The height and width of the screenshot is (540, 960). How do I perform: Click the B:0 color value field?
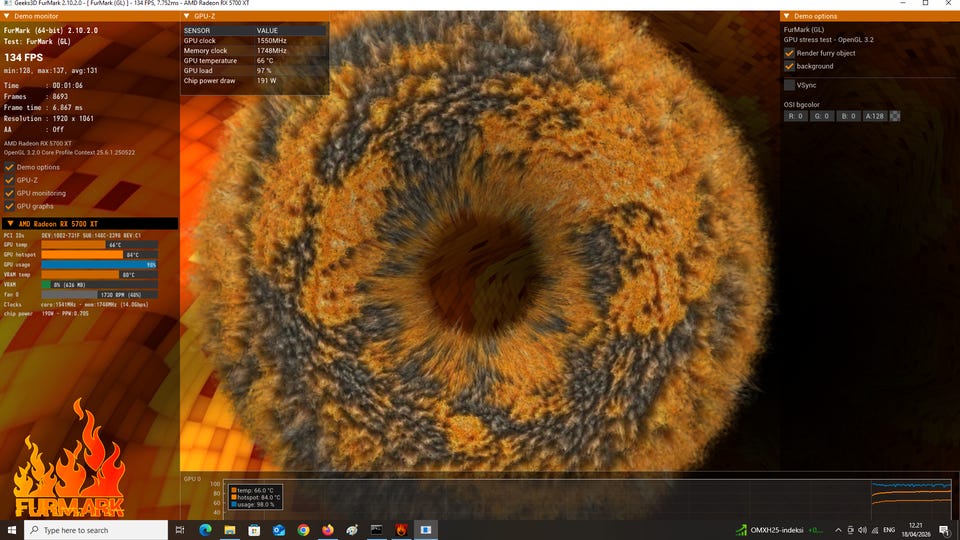point(848,116)
